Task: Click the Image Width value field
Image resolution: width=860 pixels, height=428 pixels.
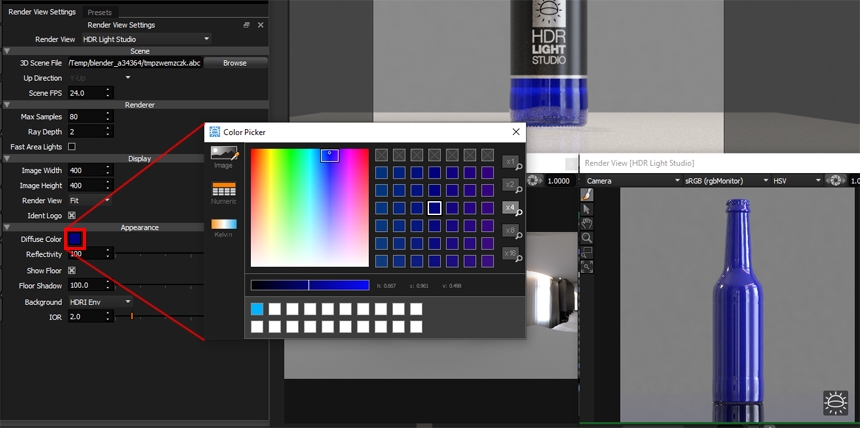Action: (86, 170)
